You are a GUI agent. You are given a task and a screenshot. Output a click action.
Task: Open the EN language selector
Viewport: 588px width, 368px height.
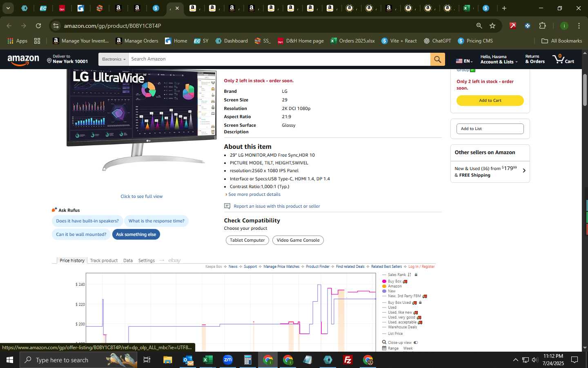pos(464,61)
